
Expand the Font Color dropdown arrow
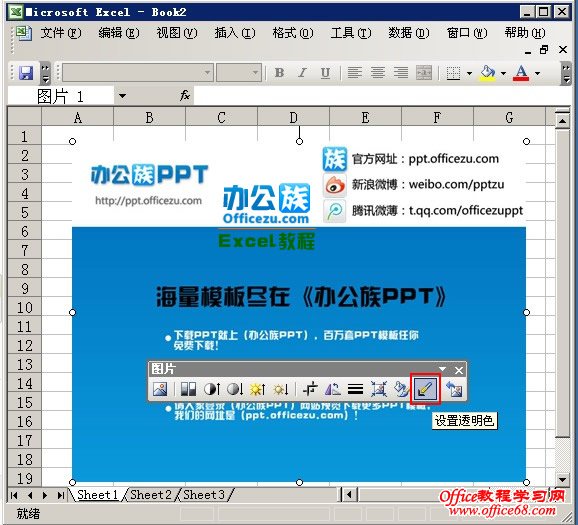(537, 73)
